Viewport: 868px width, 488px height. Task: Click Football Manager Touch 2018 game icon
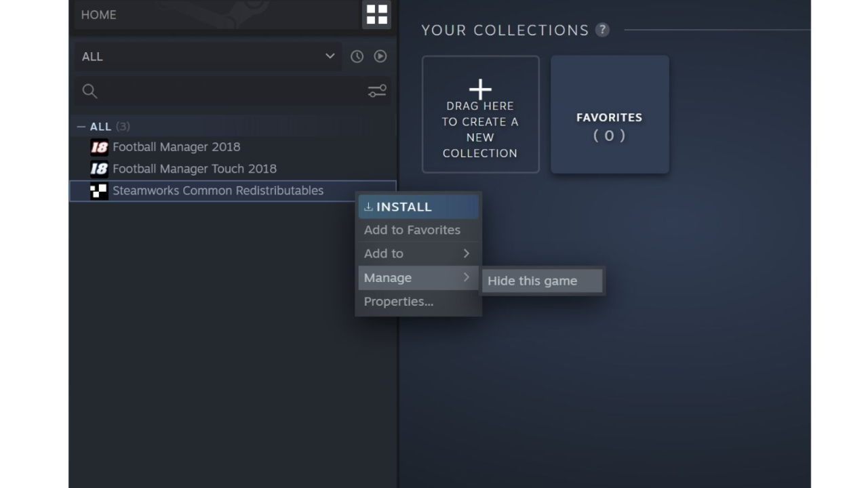tap(99, 169)
